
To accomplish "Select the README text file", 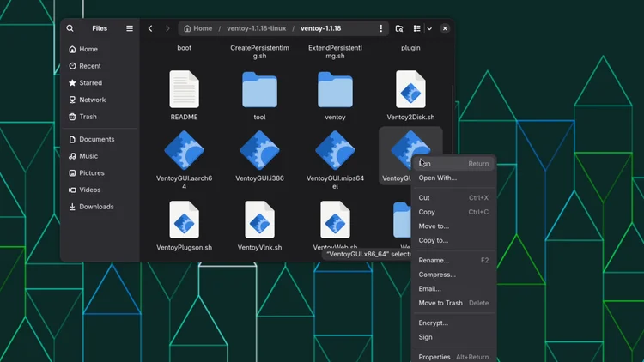I will coord(184,89).
